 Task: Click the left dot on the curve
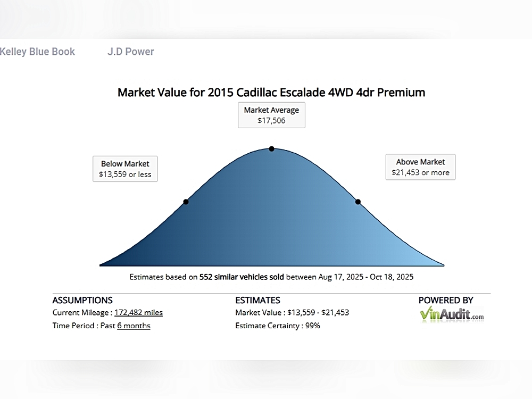pyautogui.click(x=186, y=202)
